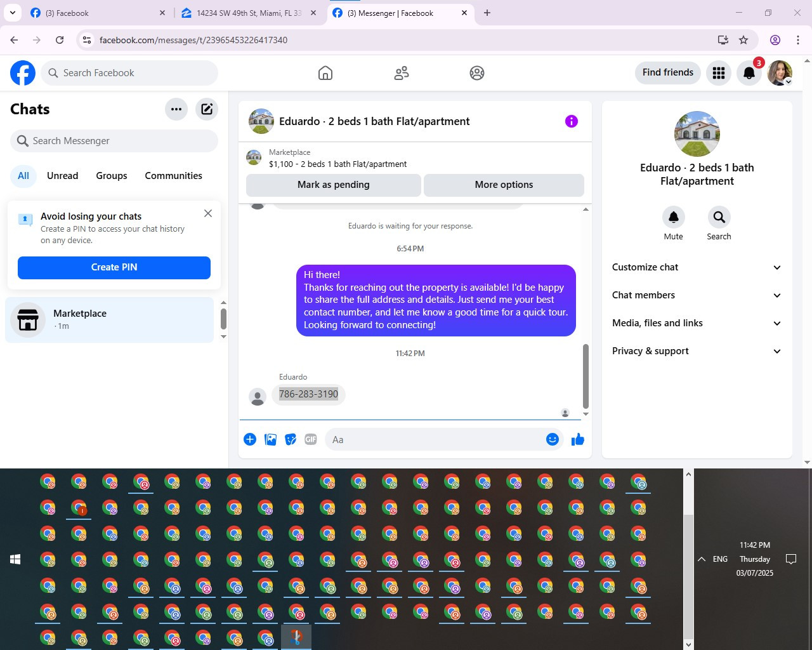The height and width of the screenshot is (650, 812).
Task: Open the Facebook menu grid icon
Action: [719, 73]
